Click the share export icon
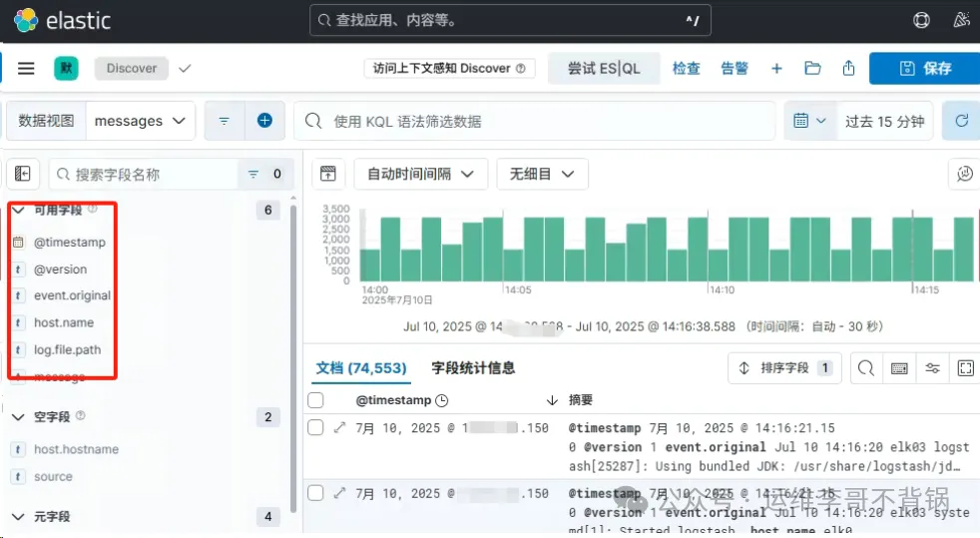This screenshot has width=980, height=538. [x=848, y=68]
